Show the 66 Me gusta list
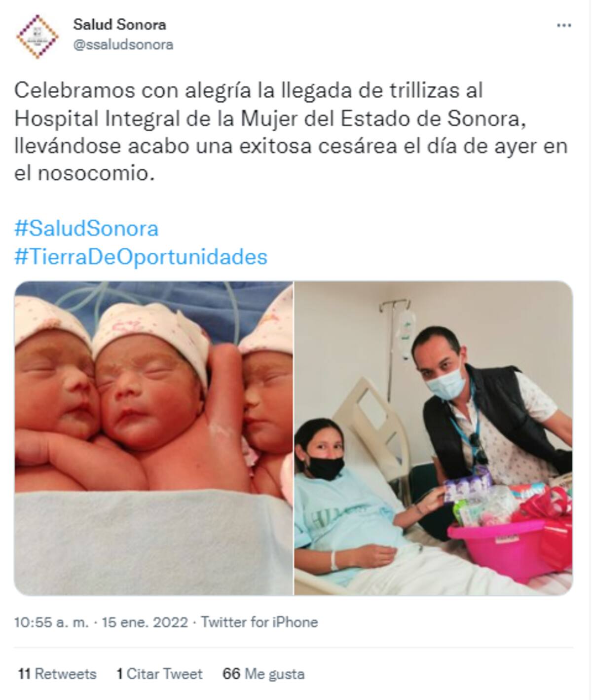This screenshot has height=700, width=592. [x=263, y=674]
